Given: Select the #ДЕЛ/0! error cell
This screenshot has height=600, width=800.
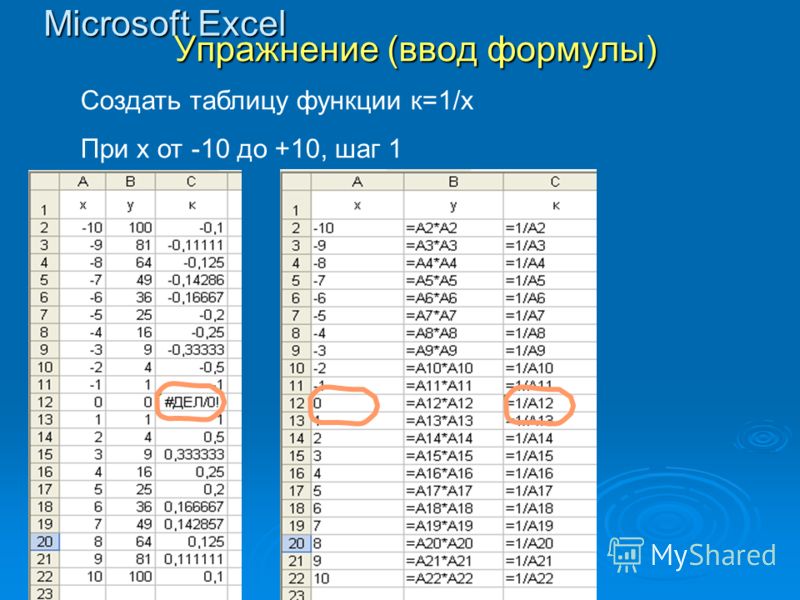Looking at the screenshot, I should tap(191, 402).
